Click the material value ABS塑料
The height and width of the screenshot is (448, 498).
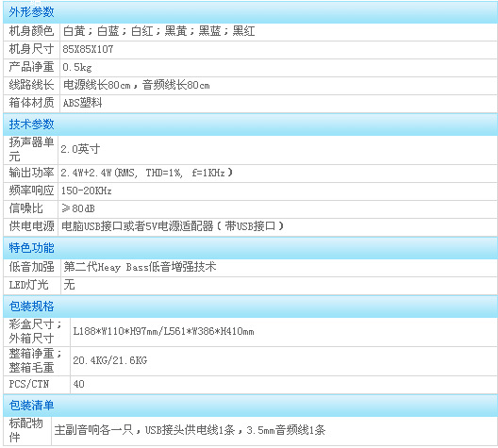coord(82,103)
